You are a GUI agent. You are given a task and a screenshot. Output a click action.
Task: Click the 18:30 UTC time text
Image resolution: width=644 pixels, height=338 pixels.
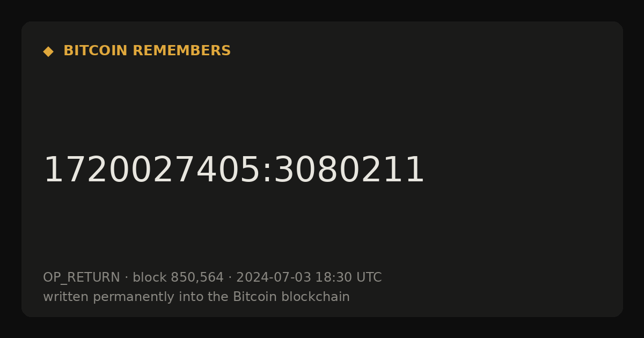click(348, 277)
